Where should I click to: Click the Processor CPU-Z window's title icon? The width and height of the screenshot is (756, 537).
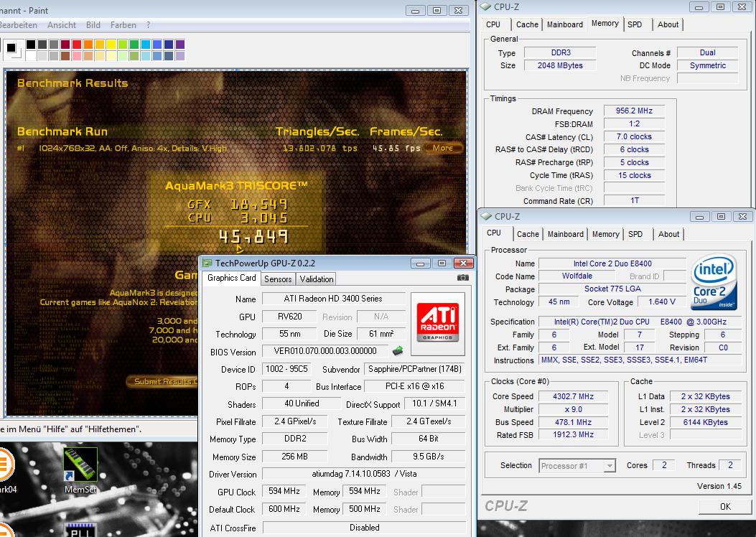pos(486,216)
